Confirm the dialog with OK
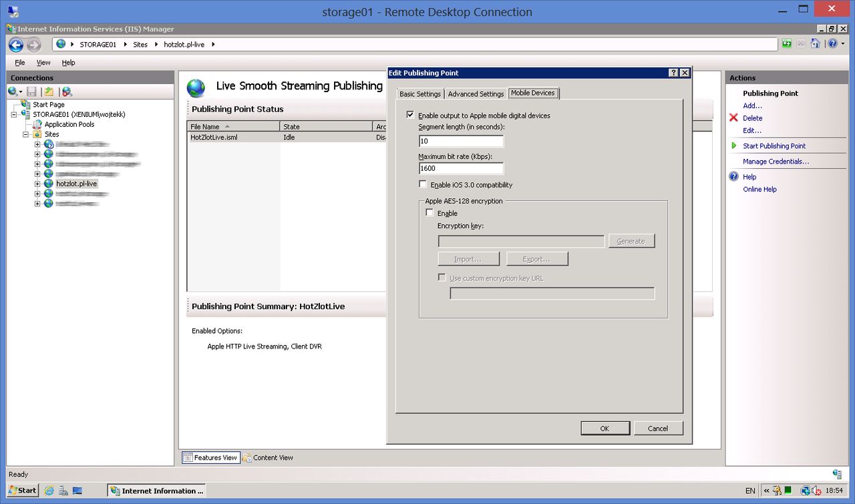Screen dimensions: 855x504 [605, 429]
